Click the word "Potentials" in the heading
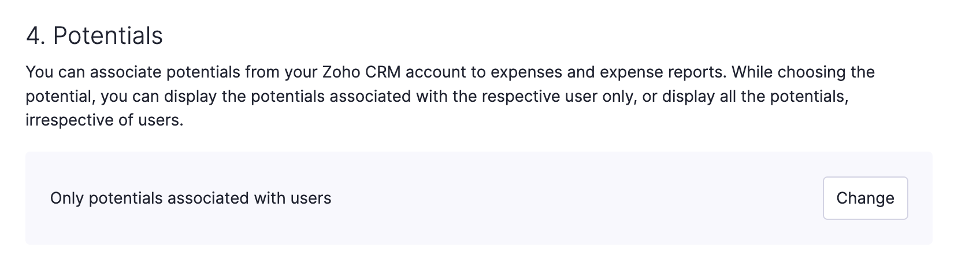The width and height of the screenshot is (980, 280). [108, 36]
